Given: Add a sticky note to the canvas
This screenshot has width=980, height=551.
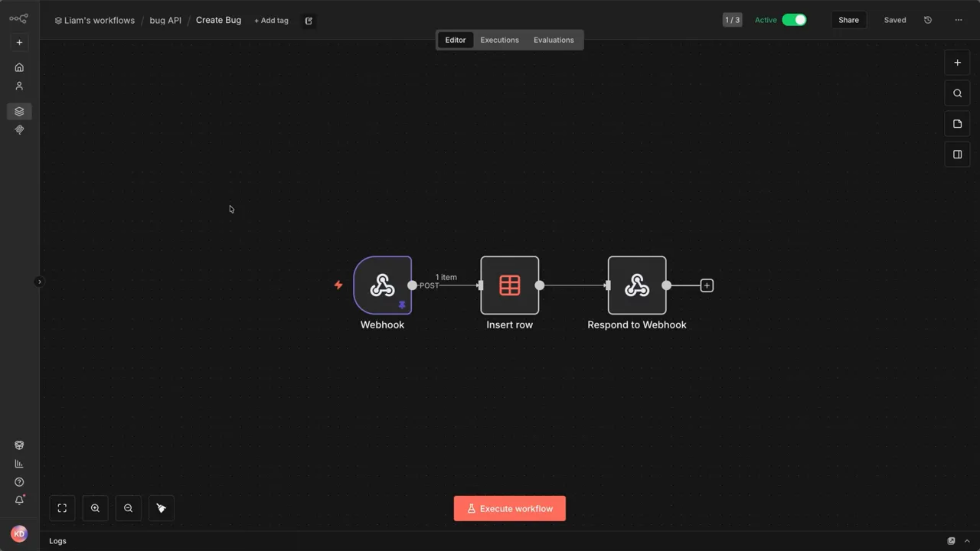Looking at the screenshot, I should [957, 123].
